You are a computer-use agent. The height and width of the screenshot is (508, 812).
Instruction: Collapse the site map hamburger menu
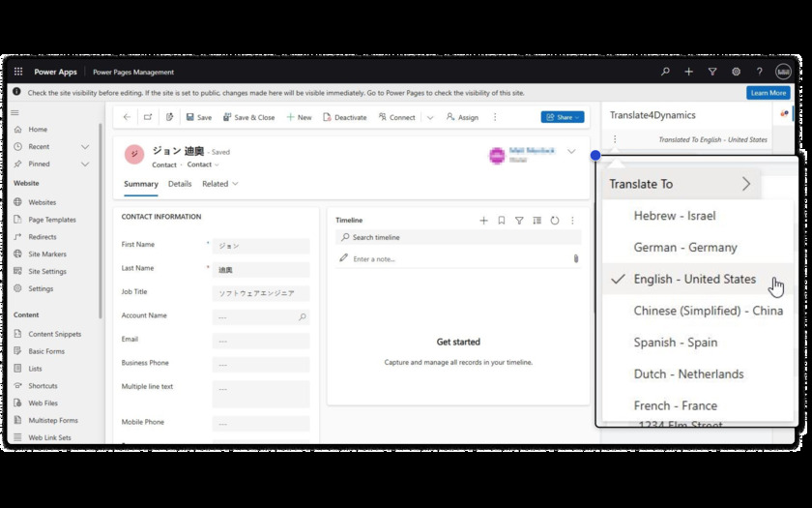pyautogui.click(x=15, y=112)
